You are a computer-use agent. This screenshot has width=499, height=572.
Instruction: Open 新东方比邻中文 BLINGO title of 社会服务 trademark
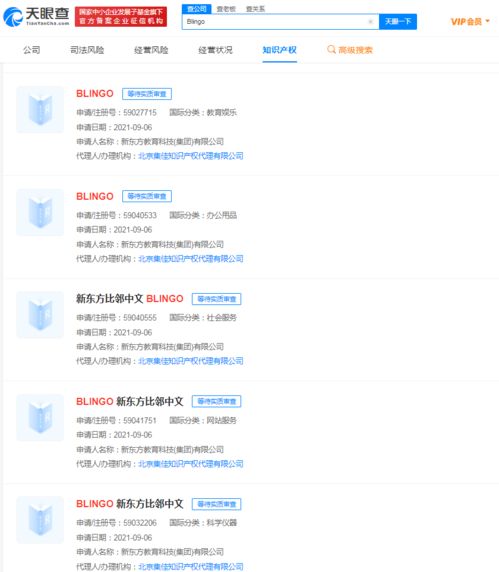coord(130,299)
